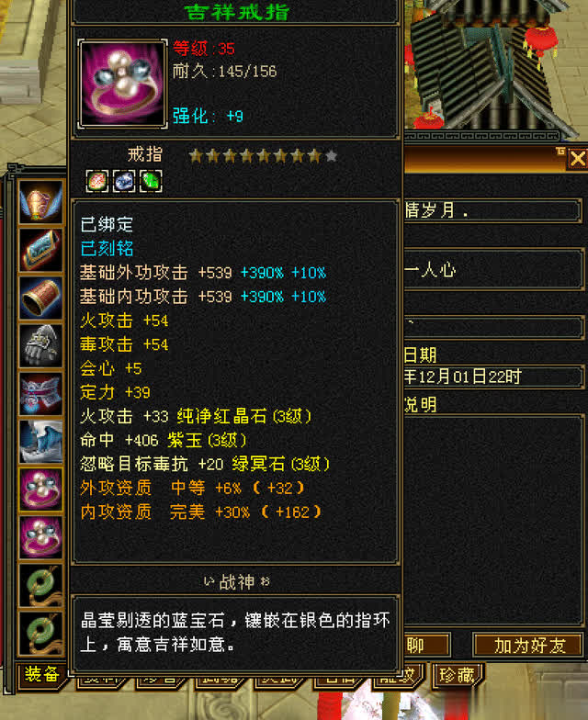Screen dimensions: 588x720
Task: Select the blue armor plate equipment slot
Action: 40,250
